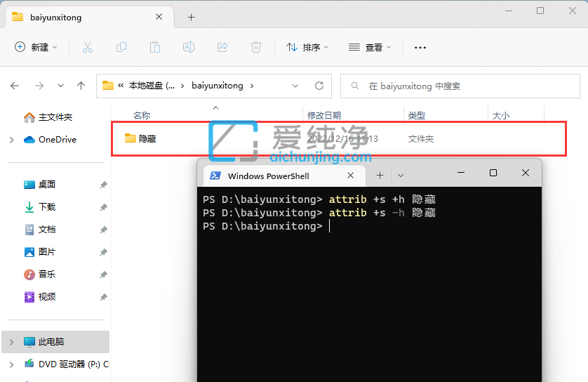Viewport: 588px width, 382px height.
Task: Close the Windows PowerShell tab
Action: pos(351,176)
